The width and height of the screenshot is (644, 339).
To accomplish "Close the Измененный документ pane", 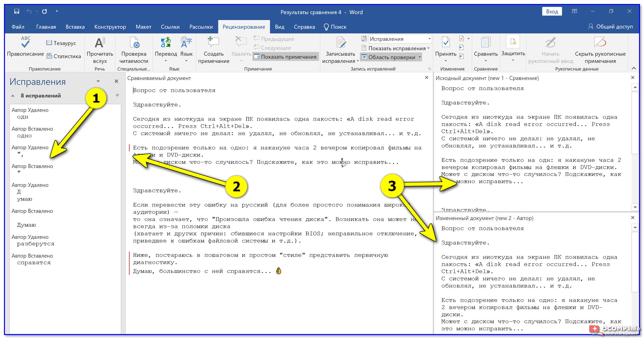I will click(633, 218).
